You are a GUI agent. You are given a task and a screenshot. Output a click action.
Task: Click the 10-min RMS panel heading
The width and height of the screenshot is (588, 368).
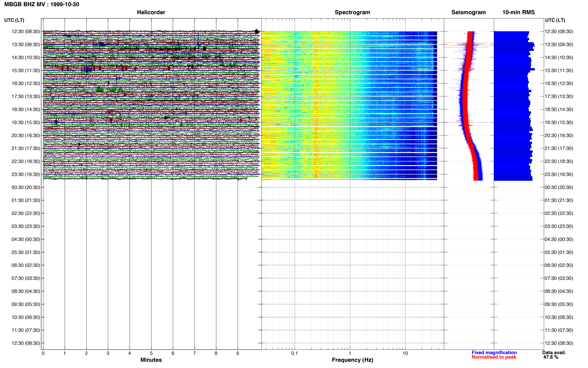click(x=518, y=12)
